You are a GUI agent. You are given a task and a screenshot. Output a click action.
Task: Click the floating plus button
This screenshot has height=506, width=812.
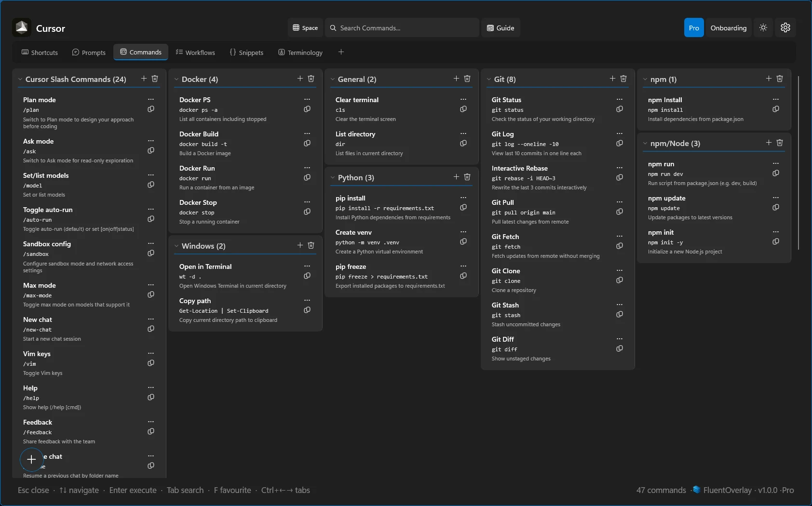pyautogui.click(x=31, y=460)
